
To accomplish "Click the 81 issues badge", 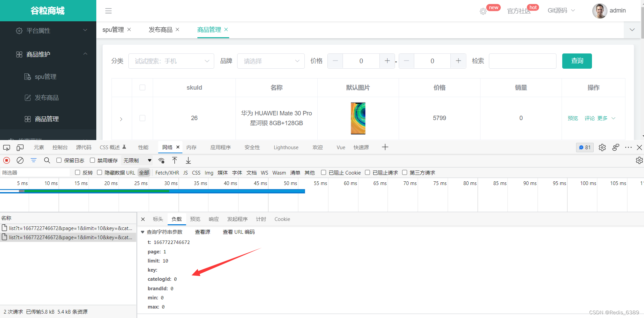I will coord(585,147).
